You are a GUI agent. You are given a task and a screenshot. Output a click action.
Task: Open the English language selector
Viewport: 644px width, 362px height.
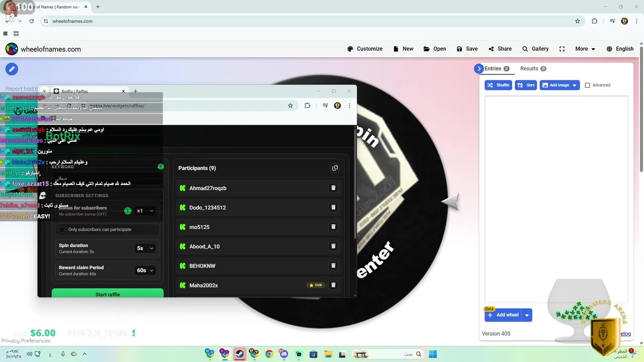620,49
